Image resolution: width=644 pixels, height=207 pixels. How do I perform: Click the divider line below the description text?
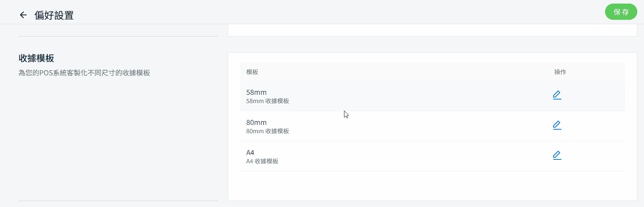point(118,201)
